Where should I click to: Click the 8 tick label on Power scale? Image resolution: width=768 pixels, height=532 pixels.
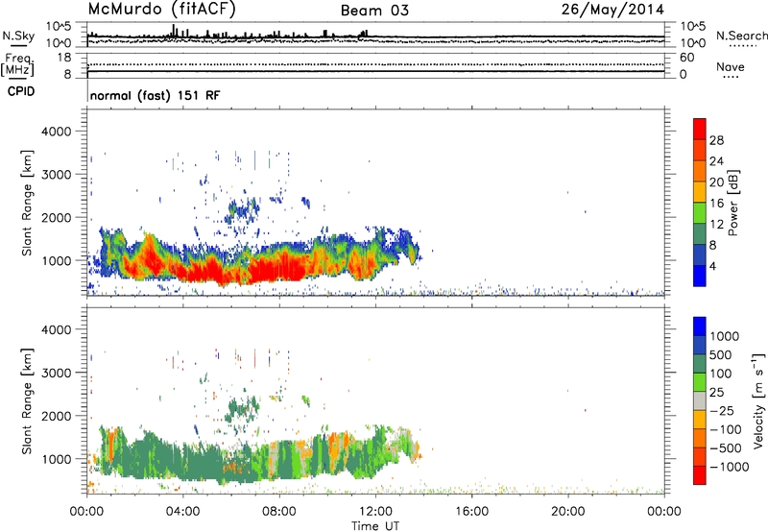(x=713, y=246)
